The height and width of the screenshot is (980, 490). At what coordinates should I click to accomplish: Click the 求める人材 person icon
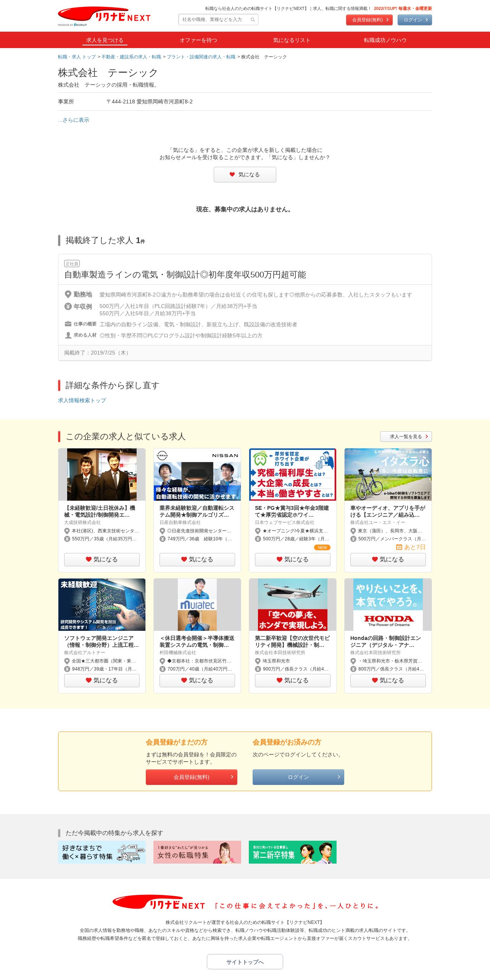click(x=68, y=335)
